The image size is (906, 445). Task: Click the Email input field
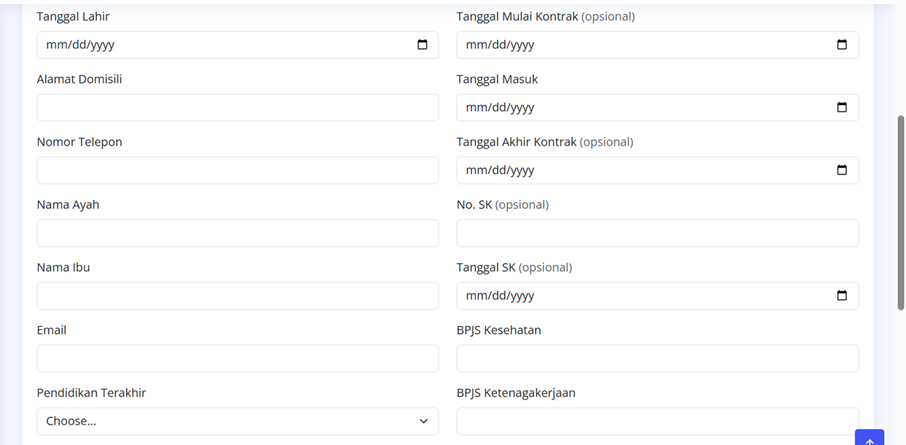tap(237, 358)
